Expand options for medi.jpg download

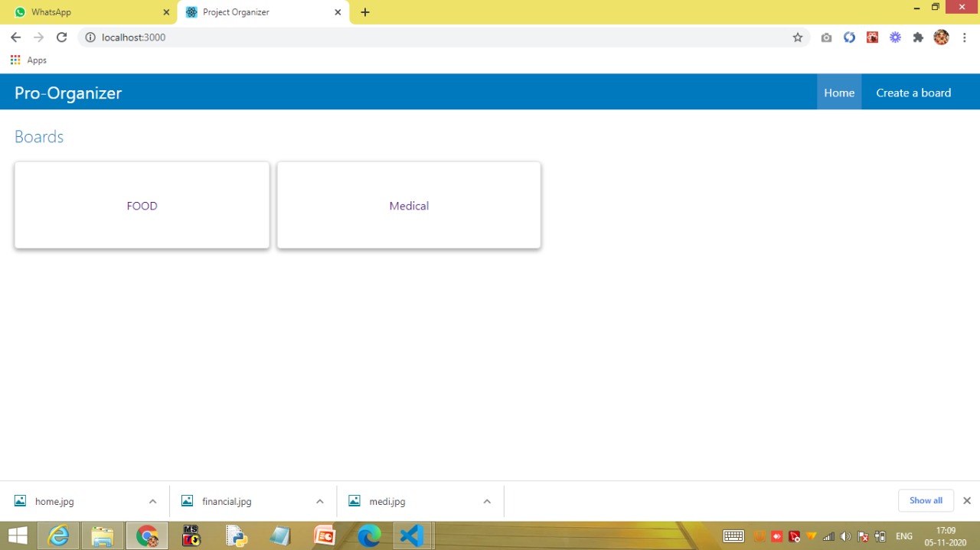click(x=486, y=502)
